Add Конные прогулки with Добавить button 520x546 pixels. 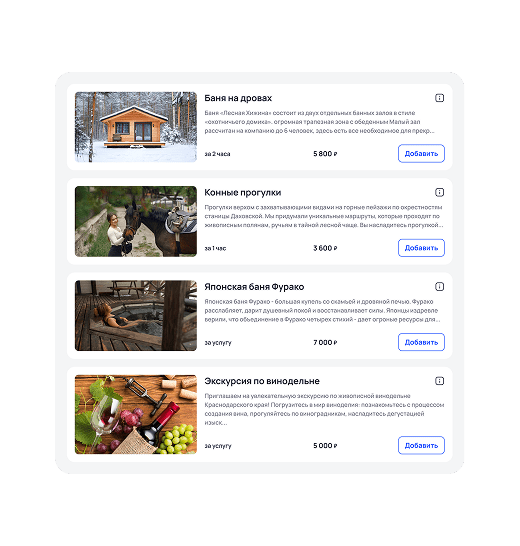[x=421, y=248]
